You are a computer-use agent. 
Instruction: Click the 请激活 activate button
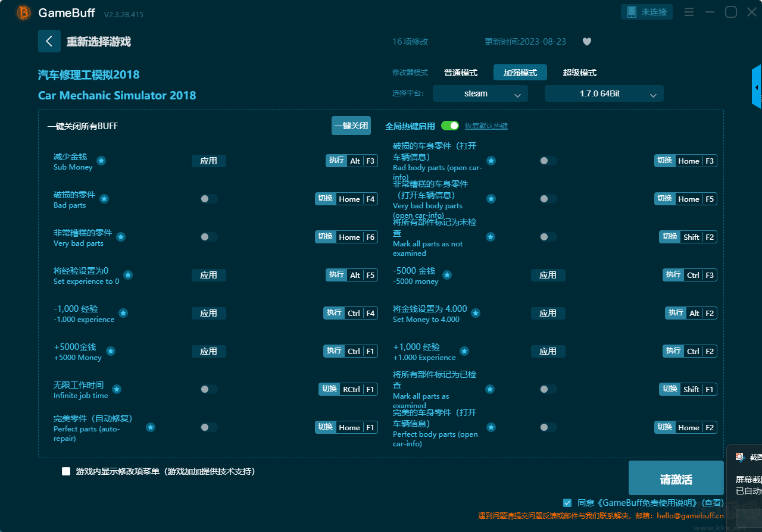[x=676, y=478]
